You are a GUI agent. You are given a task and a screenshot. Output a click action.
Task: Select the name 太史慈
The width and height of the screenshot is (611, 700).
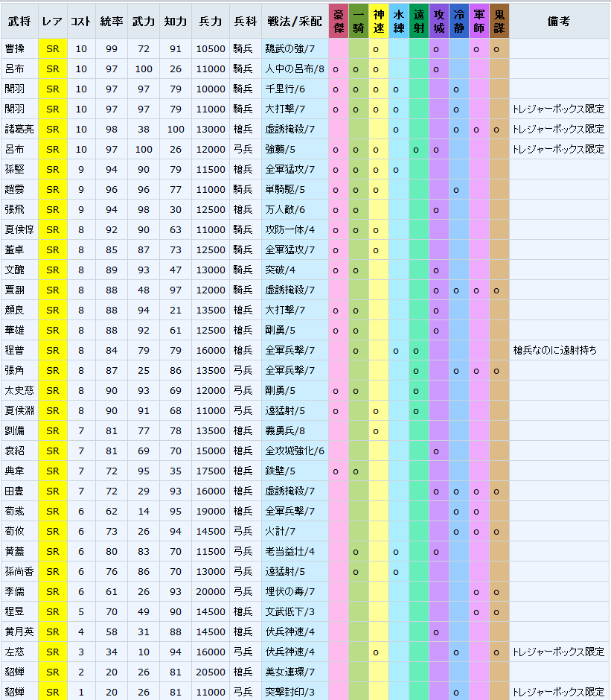[19, 390]
